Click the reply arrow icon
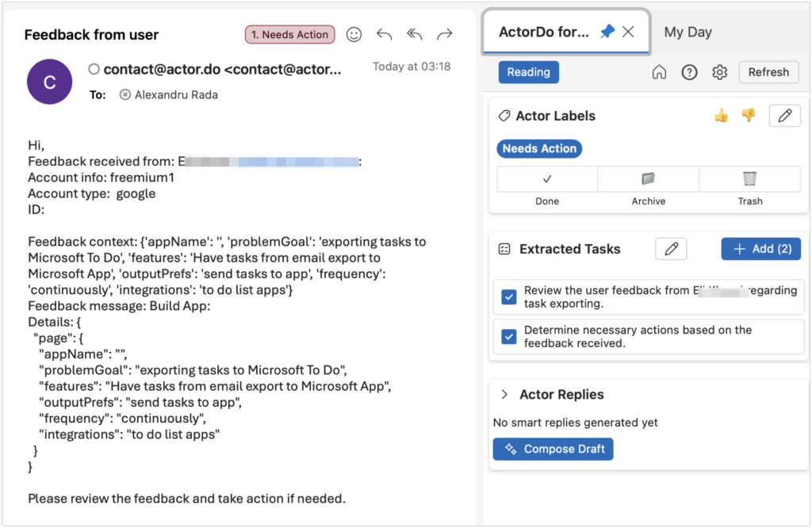The height and width of the screenshot is (528, 812). [384, 34]
